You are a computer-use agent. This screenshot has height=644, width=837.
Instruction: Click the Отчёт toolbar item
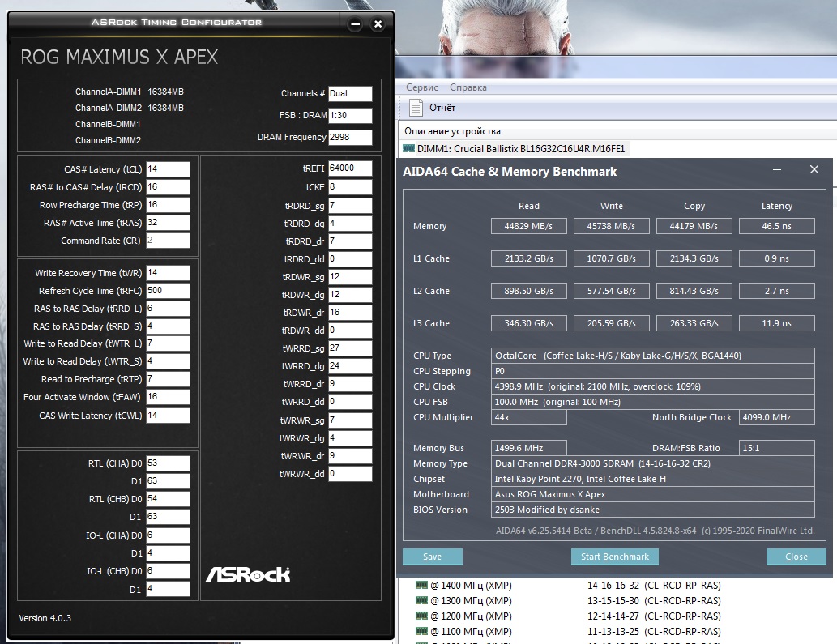[433, 108]
